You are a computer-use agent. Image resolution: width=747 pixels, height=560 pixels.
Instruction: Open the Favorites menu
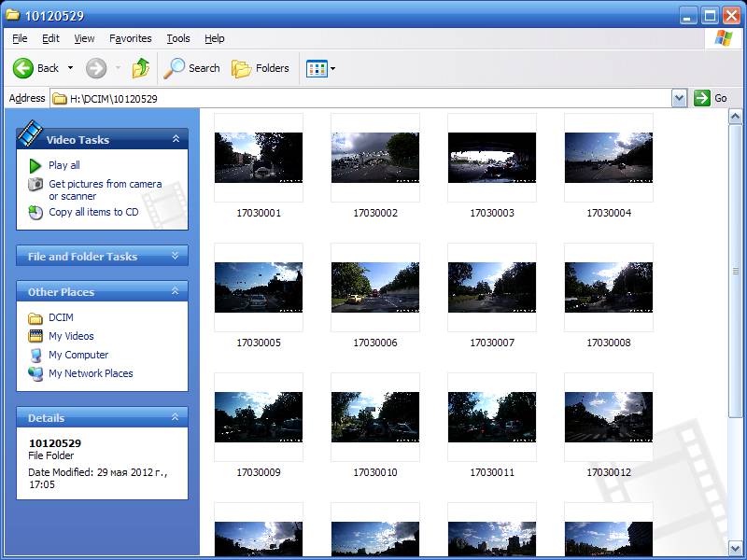tap(130, 38)
